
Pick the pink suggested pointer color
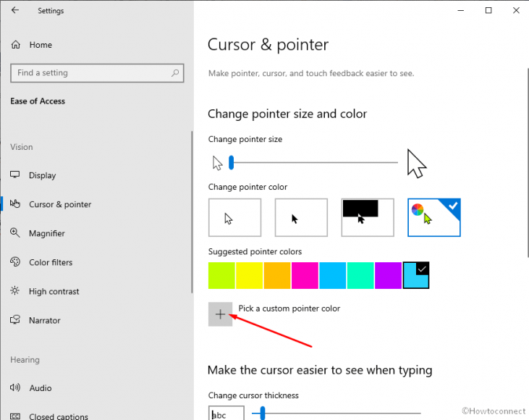pos(305,276)
